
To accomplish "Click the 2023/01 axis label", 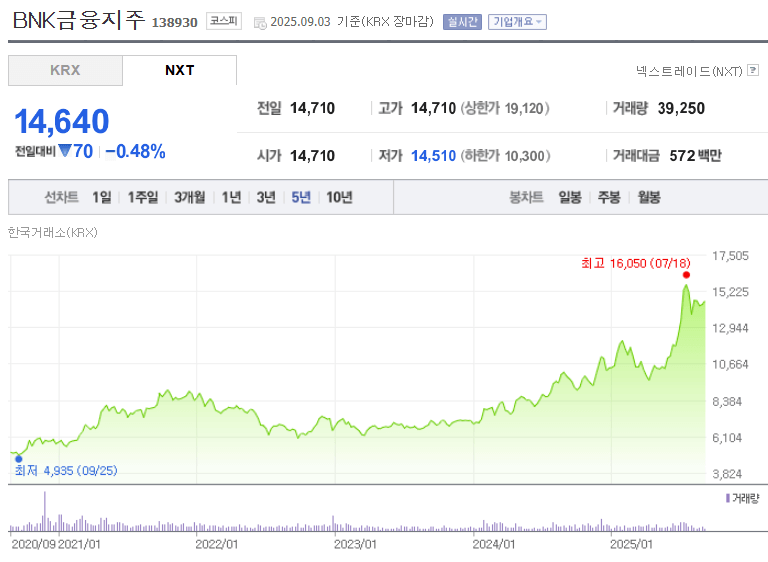I will (355, 544).
